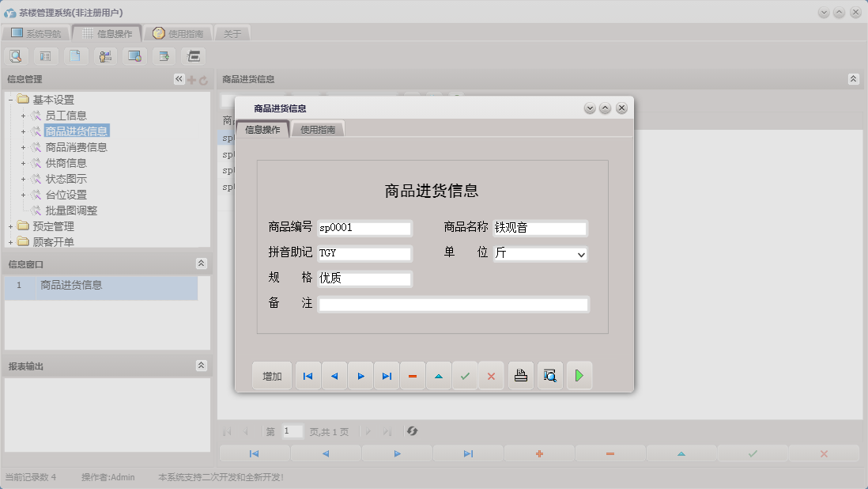Click the green run arrow in the dialog

click(x=579, y=375)
